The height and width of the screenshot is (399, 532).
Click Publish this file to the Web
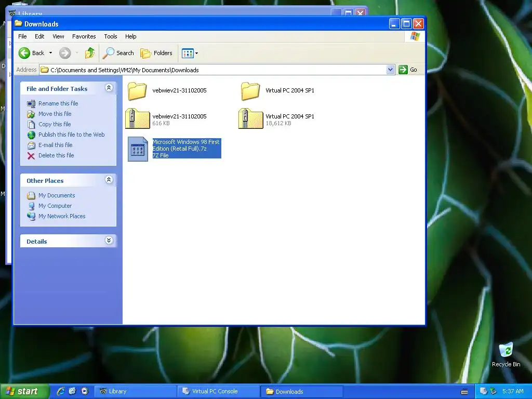pyautogui.click(x=72, y=135)
